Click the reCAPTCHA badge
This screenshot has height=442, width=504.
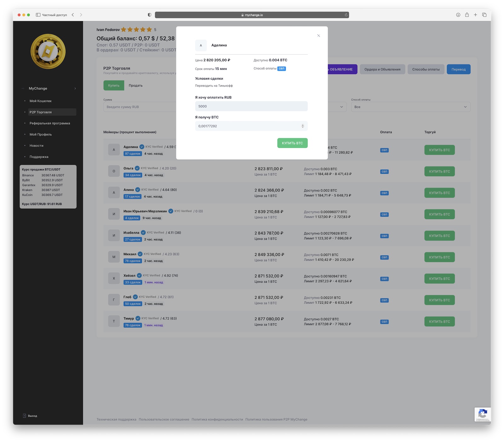[x=483, y=414]
